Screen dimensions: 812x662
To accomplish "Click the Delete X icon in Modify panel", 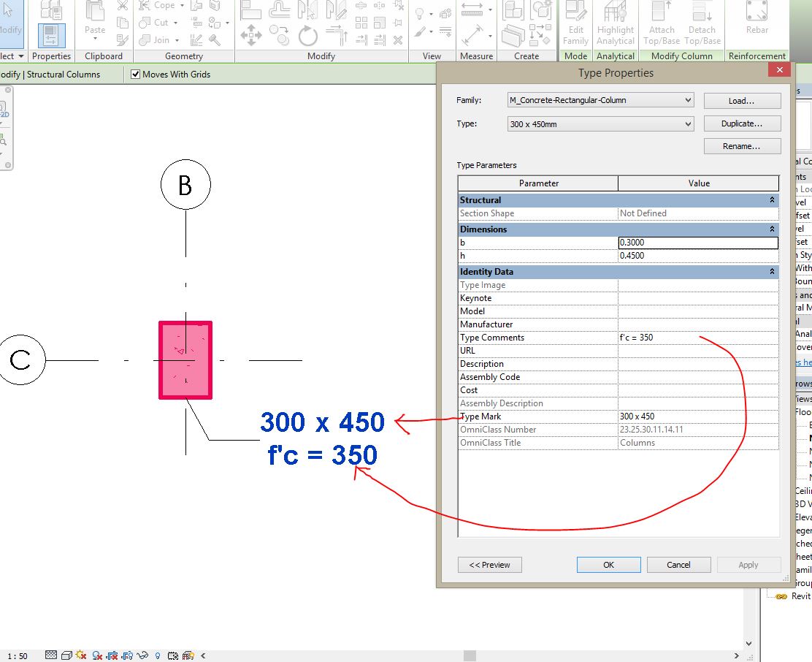I will (398, 40).
